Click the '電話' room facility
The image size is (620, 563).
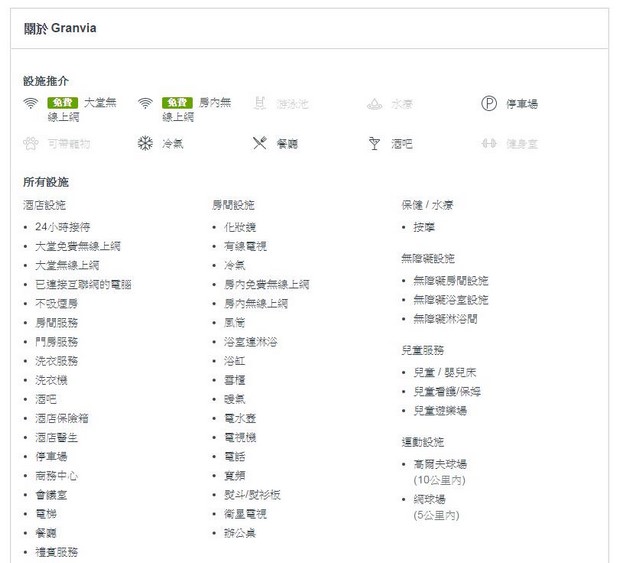tap(235, 457)
